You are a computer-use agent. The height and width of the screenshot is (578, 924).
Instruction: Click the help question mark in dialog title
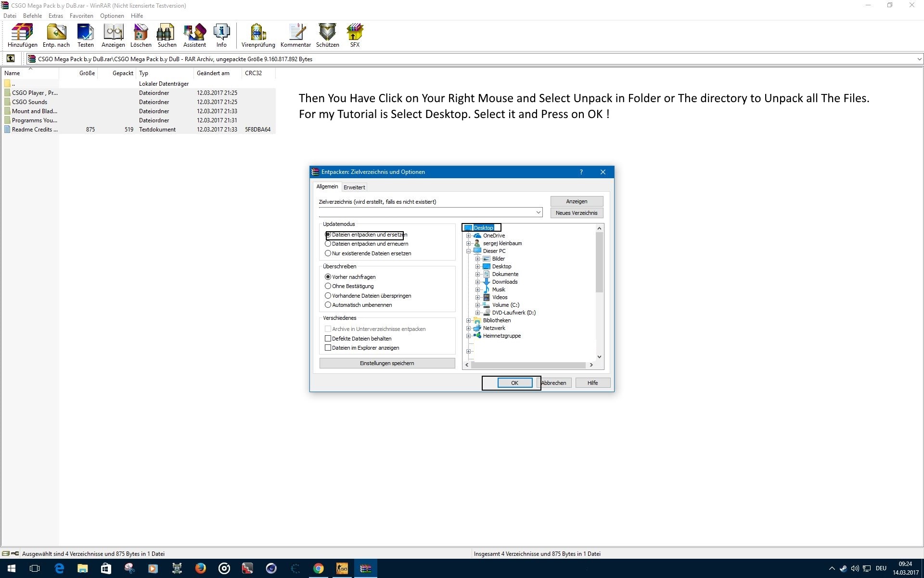(x=581, y=172)
